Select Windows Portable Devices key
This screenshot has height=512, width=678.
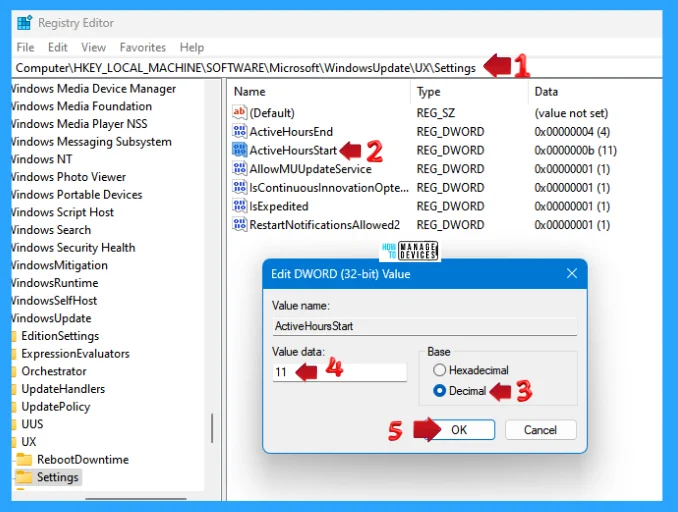pos(77,194)
